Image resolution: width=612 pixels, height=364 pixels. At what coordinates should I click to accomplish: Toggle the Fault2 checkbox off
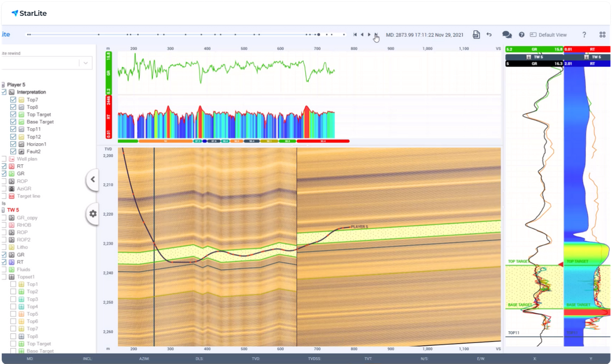click(13, 152)
